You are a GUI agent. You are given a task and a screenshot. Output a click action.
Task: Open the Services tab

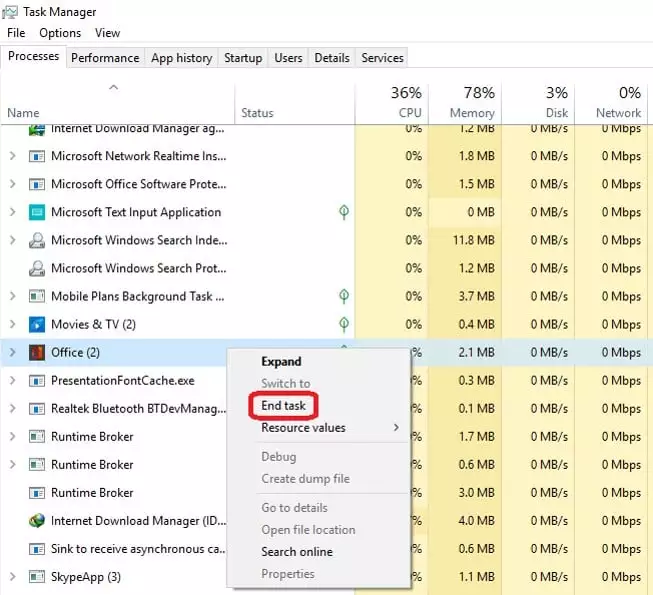click(382, 58)
